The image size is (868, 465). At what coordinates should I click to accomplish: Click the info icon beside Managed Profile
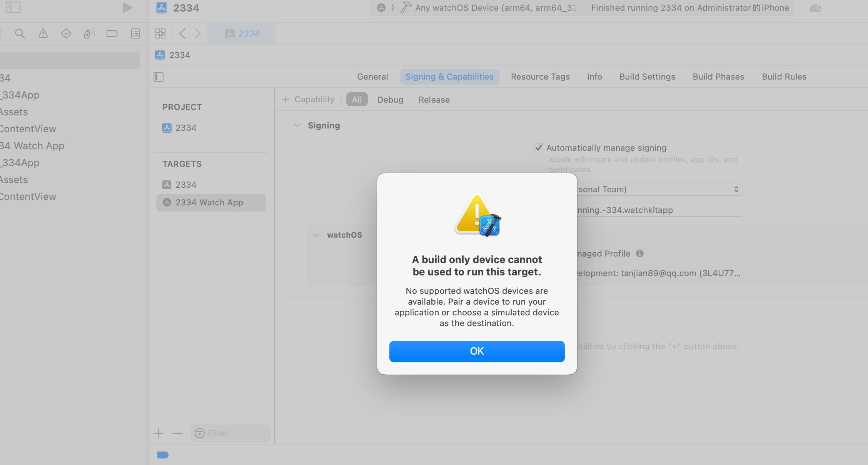pyautogui.click(x=639, y=253)
